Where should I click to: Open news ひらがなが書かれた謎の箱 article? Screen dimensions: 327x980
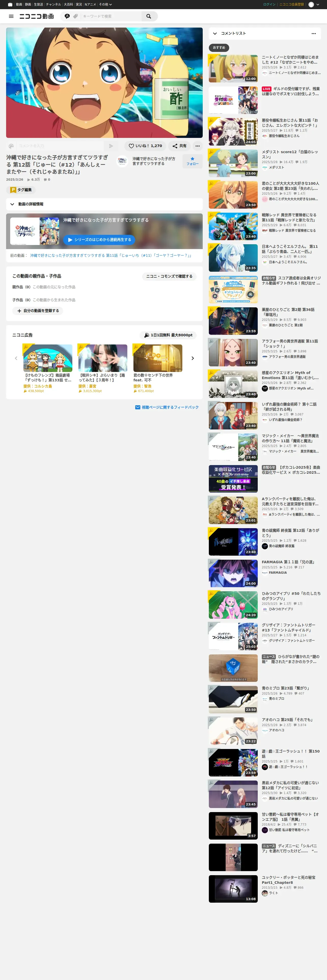pos(291,659)
